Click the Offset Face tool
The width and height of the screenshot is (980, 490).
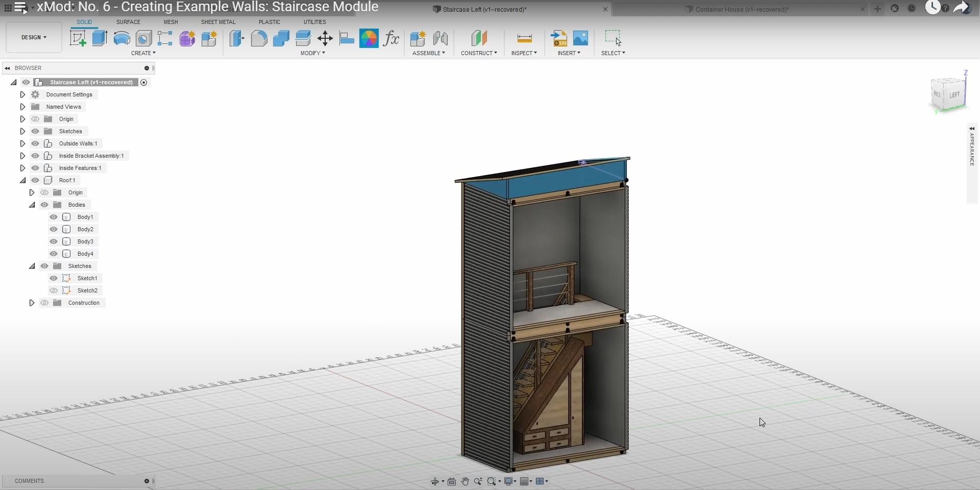pos(303,38)
